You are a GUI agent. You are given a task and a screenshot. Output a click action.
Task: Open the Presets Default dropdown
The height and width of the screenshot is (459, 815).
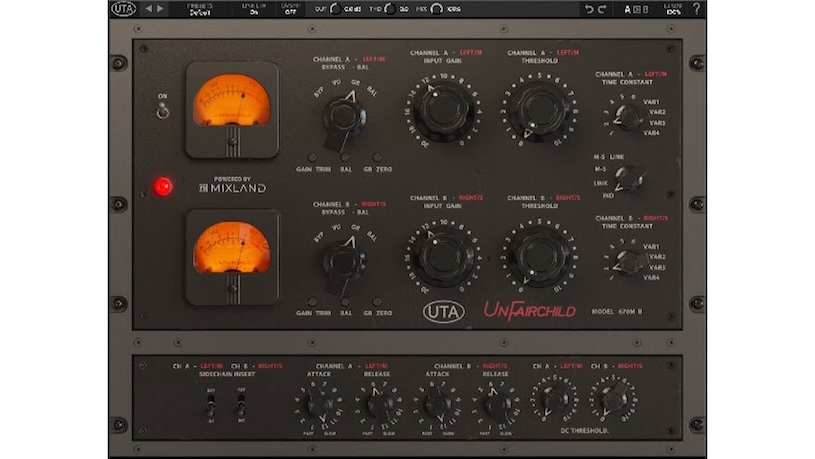tap(200, 9)
